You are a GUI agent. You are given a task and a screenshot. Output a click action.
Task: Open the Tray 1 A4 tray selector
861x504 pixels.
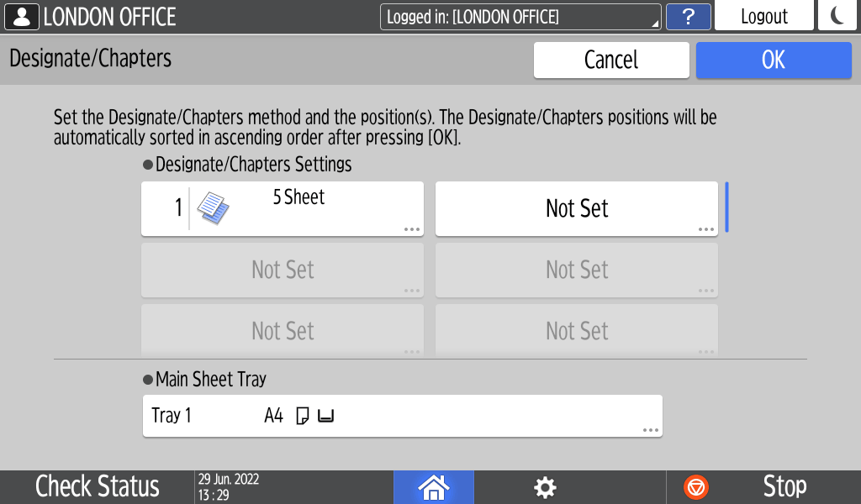point(402,416)
